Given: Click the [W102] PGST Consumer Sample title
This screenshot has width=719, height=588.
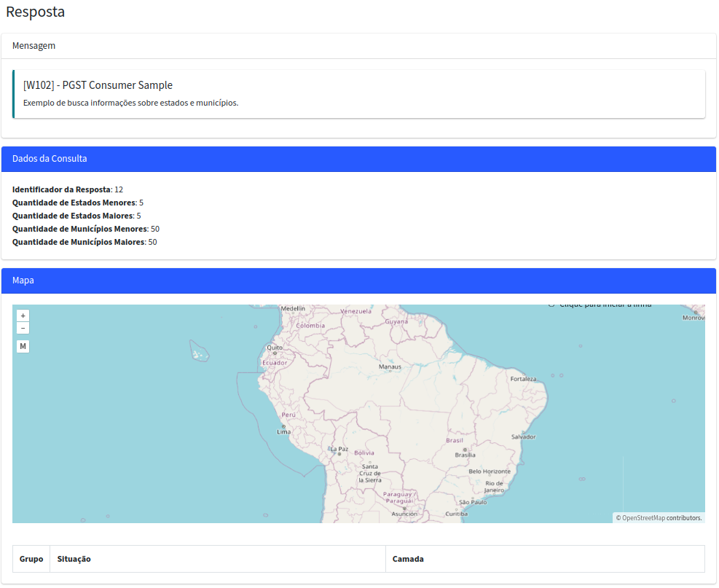Looking at the screenshot, I should click(98, 85).
